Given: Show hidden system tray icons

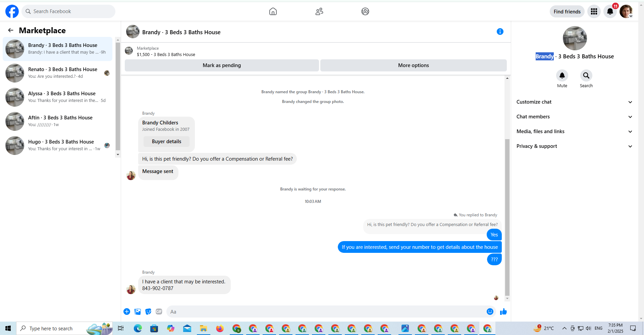Looking at the screenshot, I should click(564, 328).
